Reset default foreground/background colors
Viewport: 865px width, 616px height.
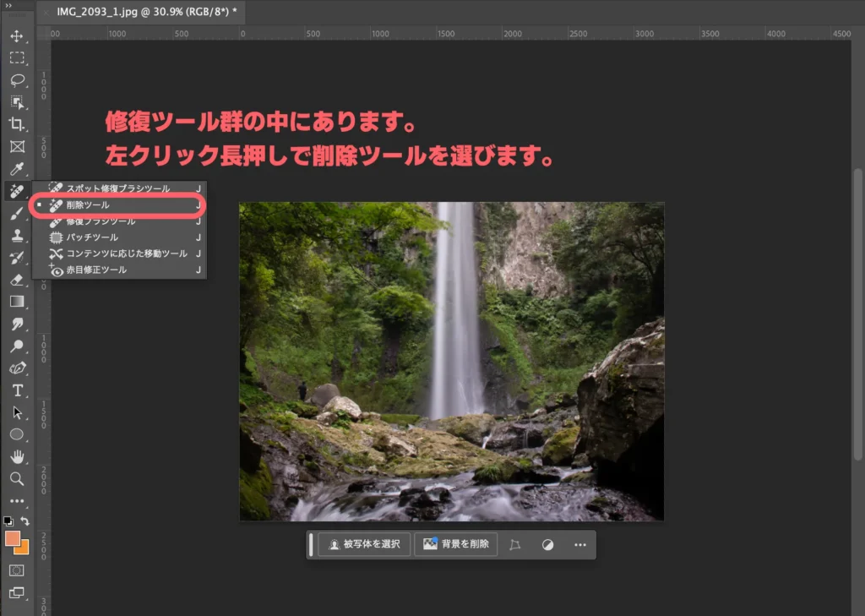[x=8, y=521]
